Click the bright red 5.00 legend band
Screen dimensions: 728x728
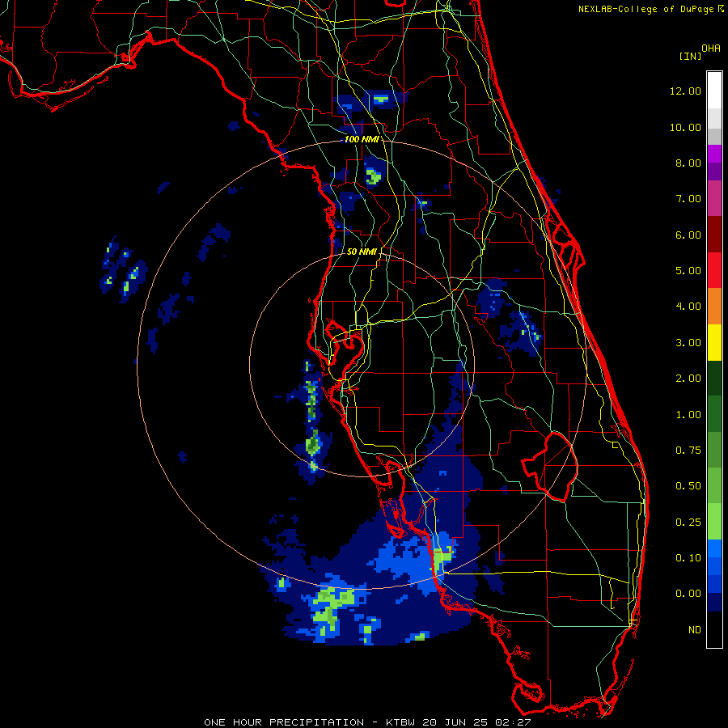pyautogui.click(x=714, y=270)
